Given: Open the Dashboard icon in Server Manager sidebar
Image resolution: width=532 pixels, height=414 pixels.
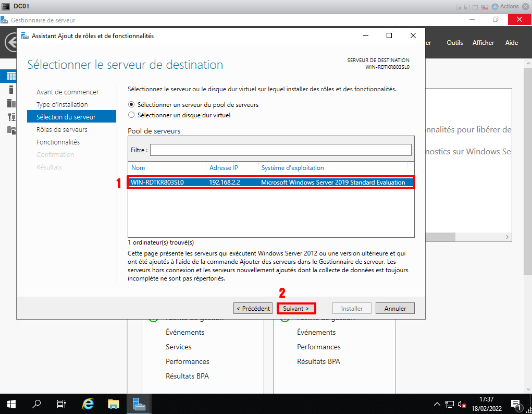Looking at the screenshot, I should click(11, 76).
